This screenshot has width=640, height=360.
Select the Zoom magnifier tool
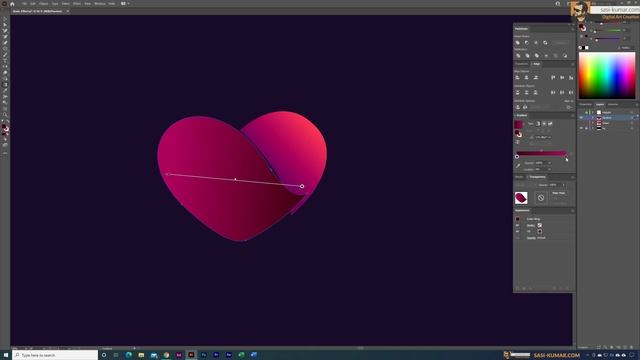click(5, 115)
